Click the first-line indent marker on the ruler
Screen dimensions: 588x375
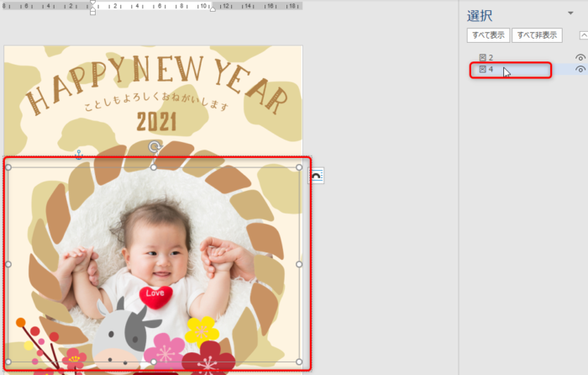(92, 3)
